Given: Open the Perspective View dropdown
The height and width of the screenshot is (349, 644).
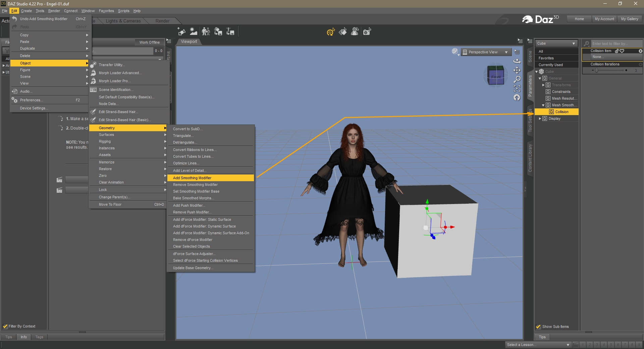Looking at the screenshot, I should click(x=486, y=52).
